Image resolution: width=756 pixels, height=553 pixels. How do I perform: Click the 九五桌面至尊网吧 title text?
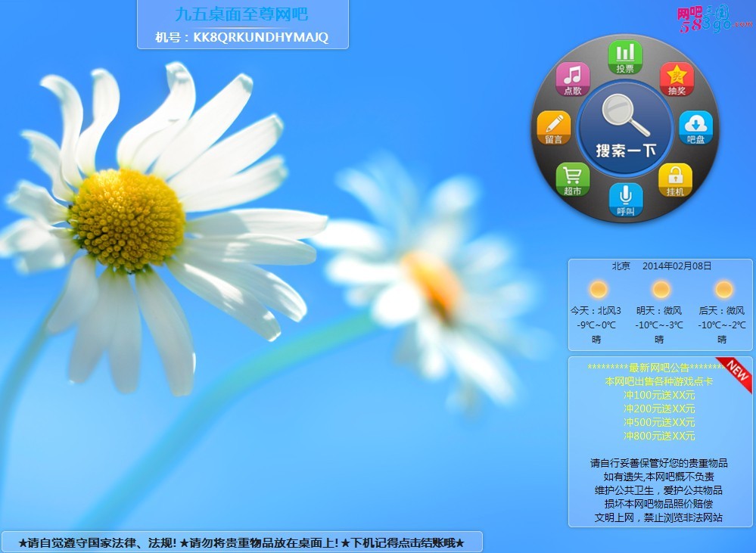(241, 14)
